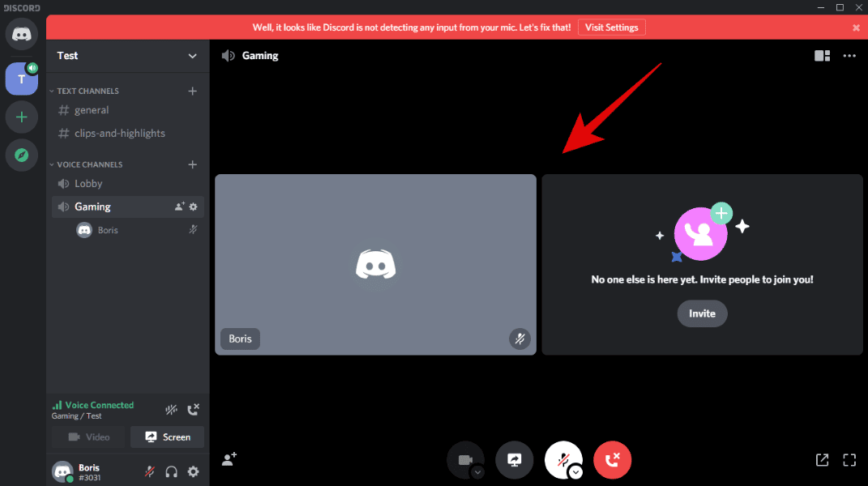Viewport: 868px width, 486px height.
Task: Open Discord home direct messages
Action: pos(22,34)
